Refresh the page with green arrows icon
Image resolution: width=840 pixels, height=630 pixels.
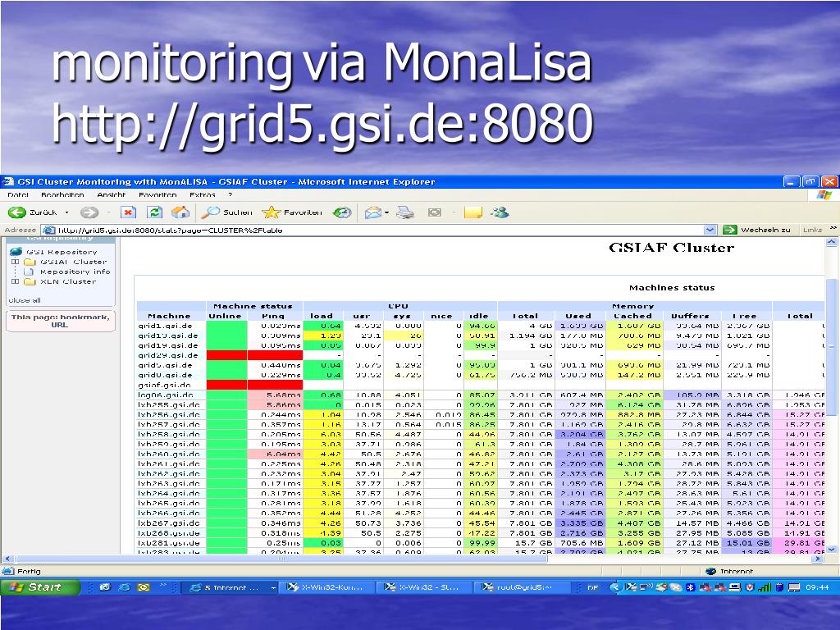[154, 212]
